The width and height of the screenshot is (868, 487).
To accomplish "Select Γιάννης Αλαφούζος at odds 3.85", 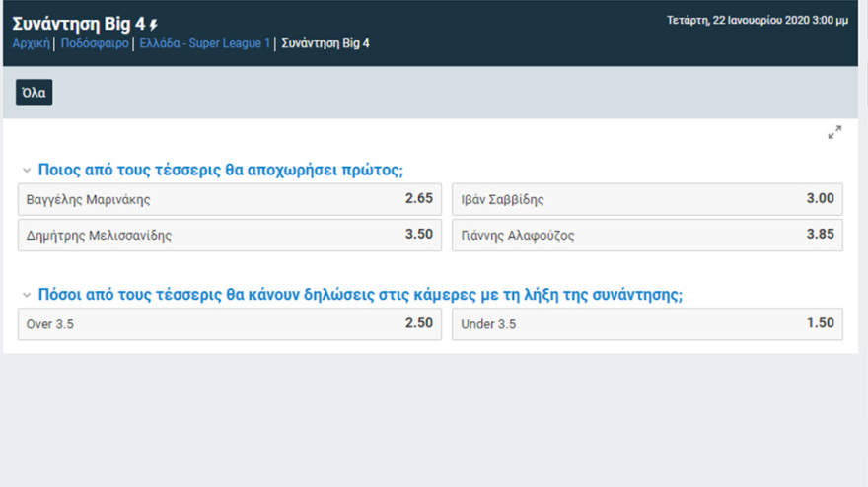I will point(647,235).
